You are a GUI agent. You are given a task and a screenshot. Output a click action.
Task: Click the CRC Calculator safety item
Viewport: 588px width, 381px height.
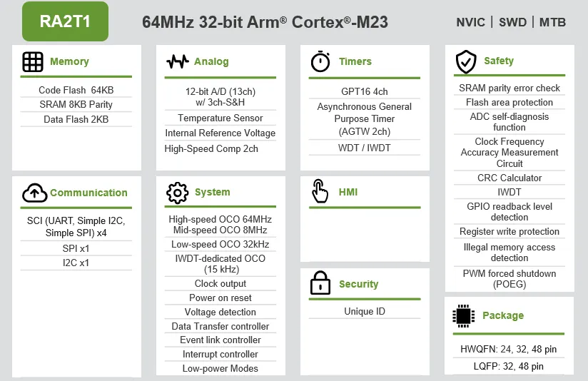[x=510, y=178]
